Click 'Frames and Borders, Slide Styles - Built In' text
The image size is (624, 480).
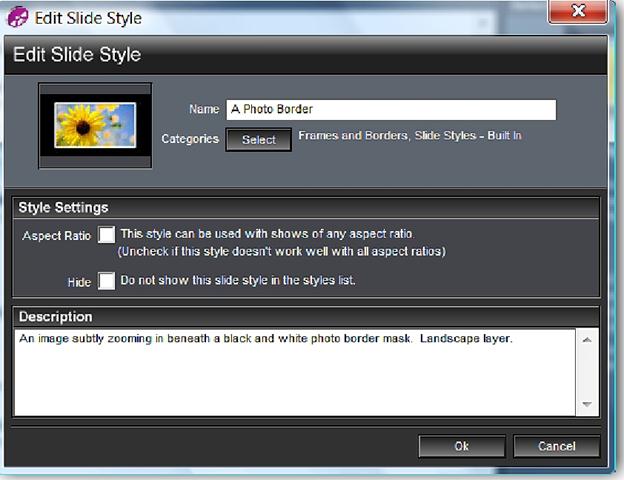[410, 136]
